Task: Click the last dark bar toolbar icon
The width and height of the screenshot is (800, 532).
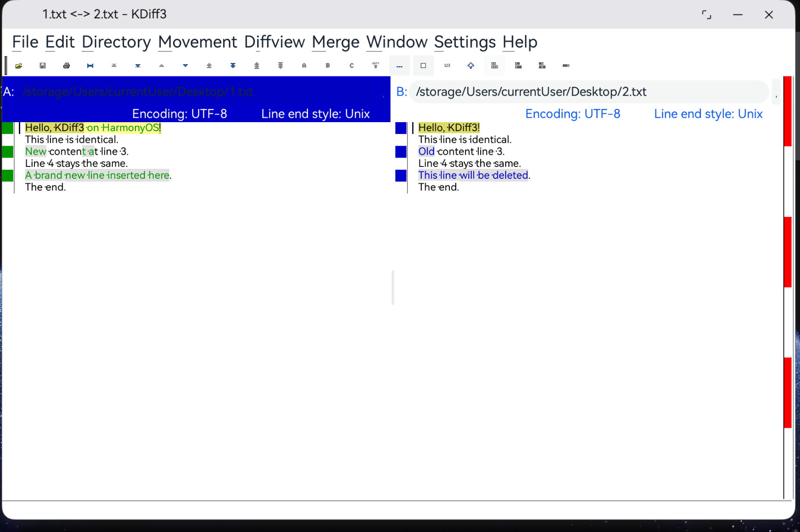Action: tap(566, 66)
